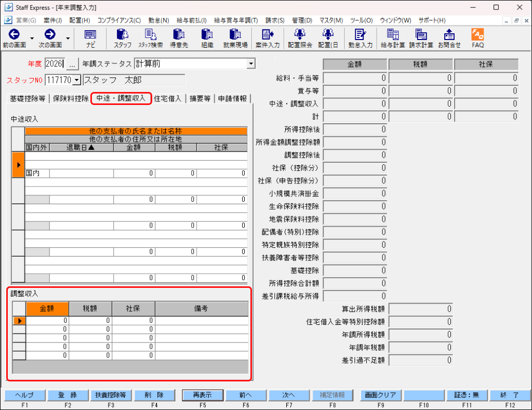Screen dimensions: 532x410
Task: Open the 勤怠入力 toolbar icon
Action: 361,38
